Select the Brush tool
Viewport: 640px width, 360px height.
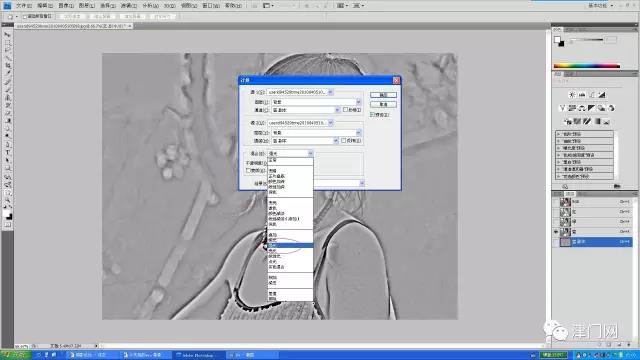8,89
